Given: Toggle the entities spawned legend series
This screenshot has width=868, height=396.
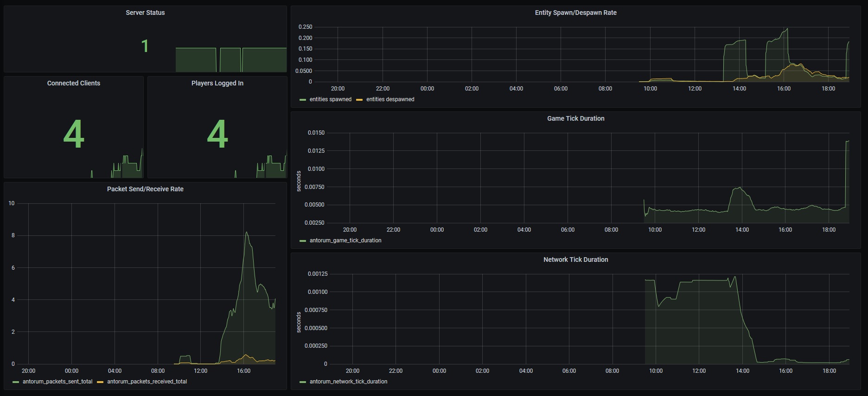Looking at the screenshot, I should 330,99.
